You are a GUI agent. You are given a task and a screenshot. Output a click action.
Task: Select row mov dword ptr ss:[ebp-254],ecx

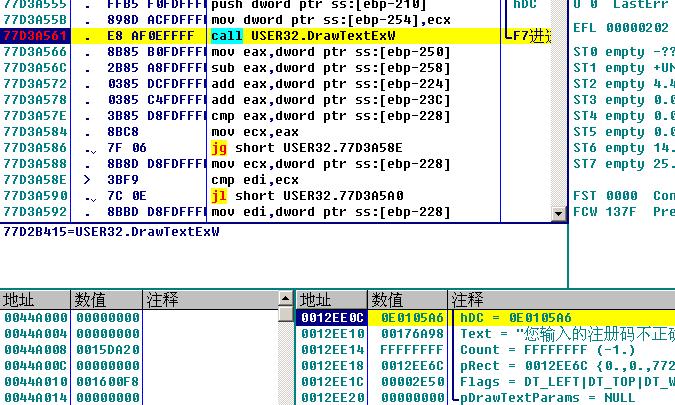pos(331,20)
